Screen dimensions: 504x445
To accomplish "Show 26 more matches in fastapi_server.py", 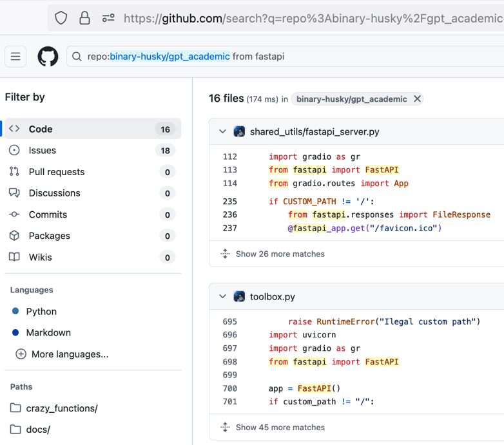I will (x=280, y=254).
